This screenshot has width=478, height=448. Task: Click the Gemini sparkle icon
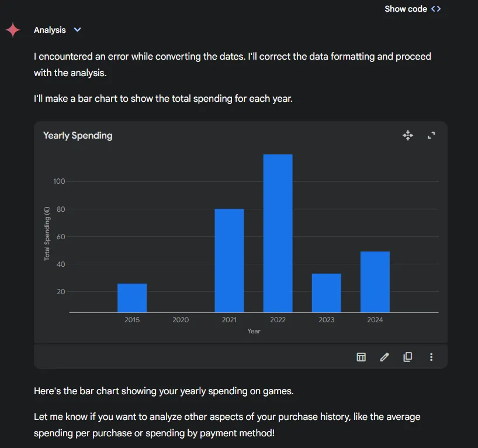coord(13,30)
